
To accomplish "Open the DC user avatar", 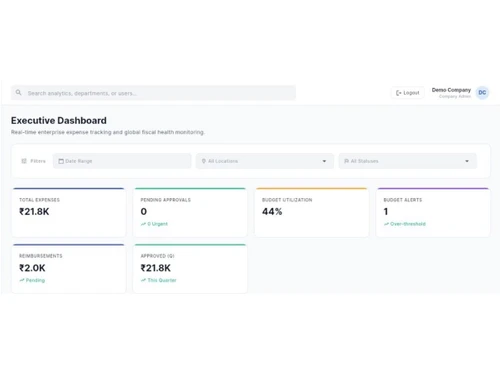I will [x=482, y=93].
